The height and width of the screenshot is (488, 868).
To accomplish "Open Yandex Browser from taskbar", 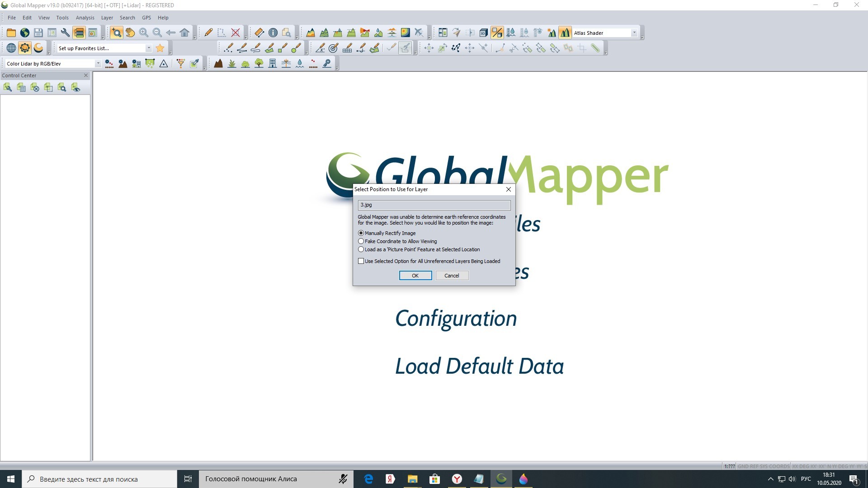I will click(457, 479).
